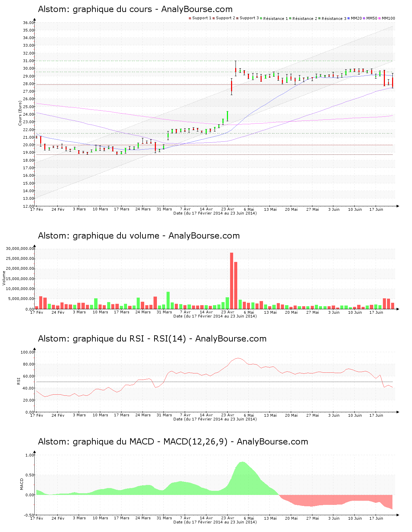Click '13 Mai' below the MACD chart
Viewport: 412px width, 532px height.
pyautogui.click(x=270, y=518)
